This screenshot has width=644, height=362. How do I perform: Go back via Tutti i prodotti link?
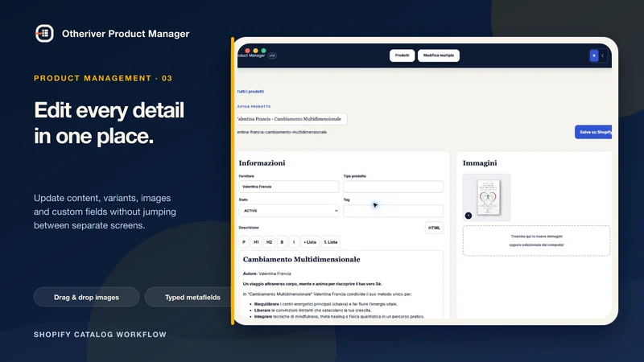coord(250,92)
